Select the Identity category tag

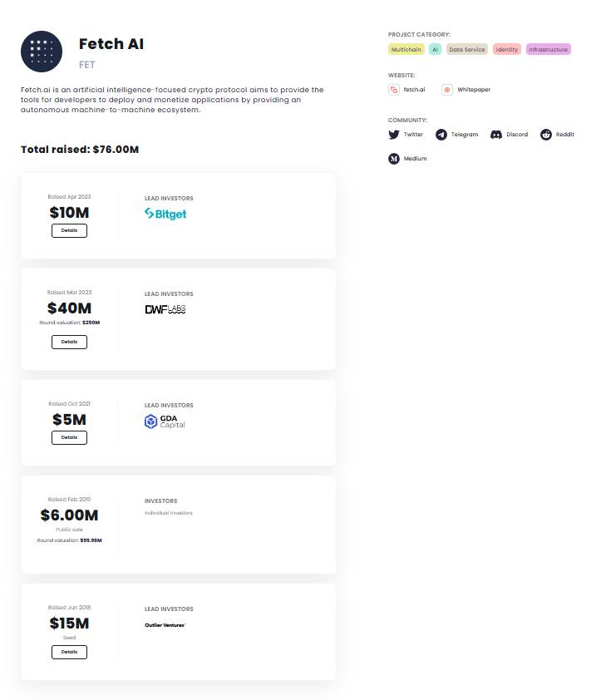pos(507,50)
